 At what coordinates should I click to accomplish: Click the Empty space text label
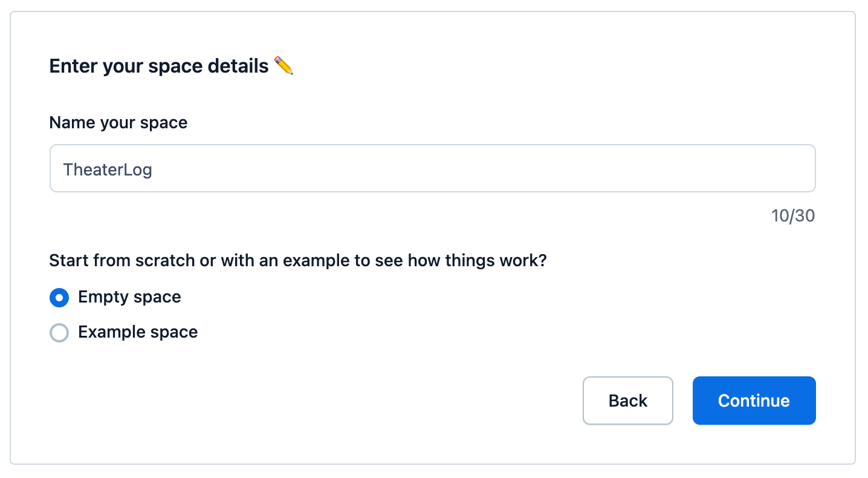tap(129, 297)
